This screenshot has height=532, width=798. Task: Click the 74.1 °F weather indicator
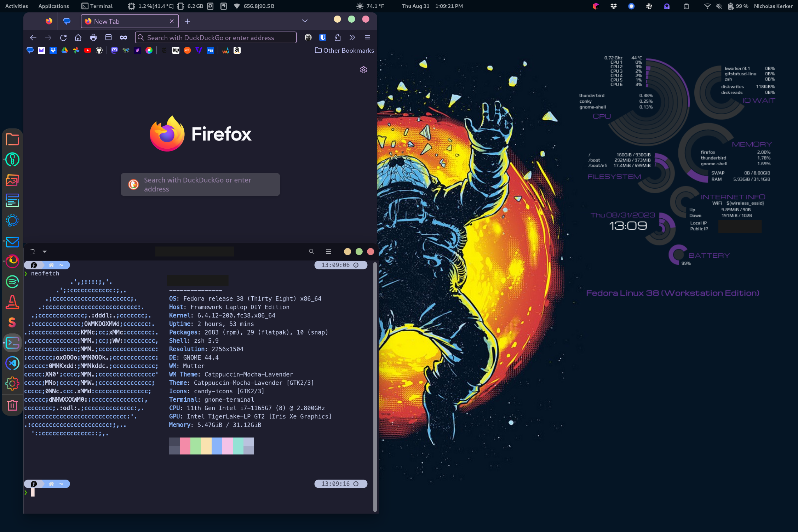pos(370,6)
